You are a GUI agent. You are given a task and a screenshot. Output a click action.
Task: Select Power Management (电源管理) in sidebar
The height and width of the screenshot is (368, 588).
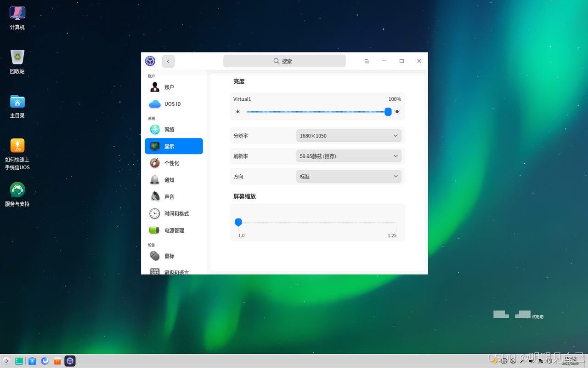(174, 230)
